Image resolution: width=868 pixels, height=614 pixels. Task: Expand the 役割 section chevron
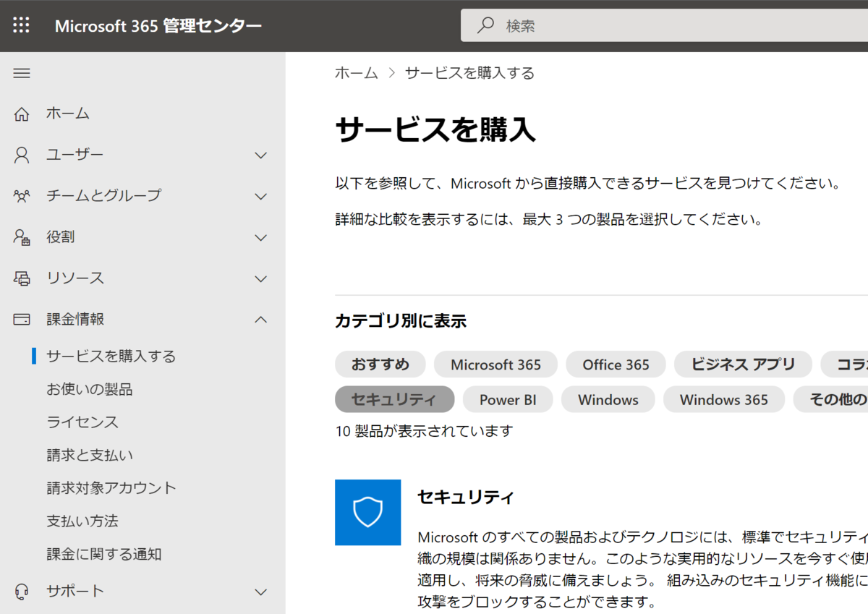[x=261, y=237]
